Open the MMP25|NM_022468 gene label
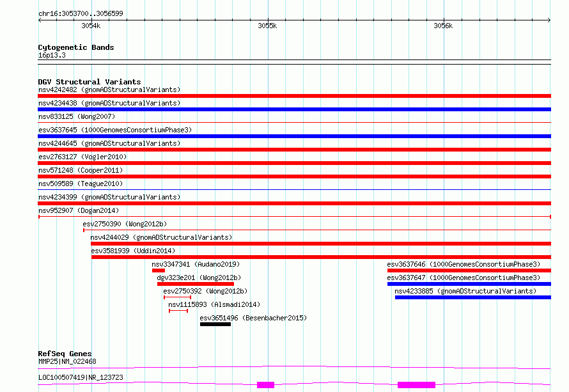This screenshot has width=569, height=392. [67, 361]
